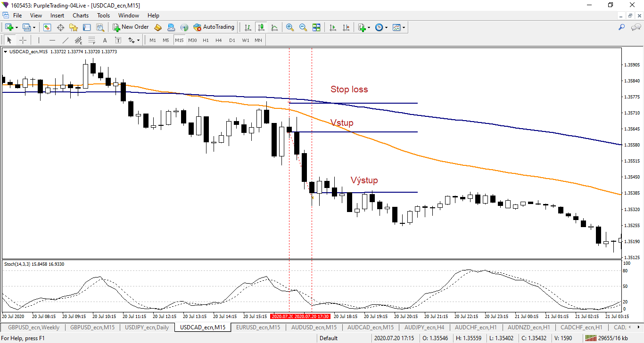Toggle Chart Shift
644x343 pixels.
pyautogui.click(x=346, y=27)
